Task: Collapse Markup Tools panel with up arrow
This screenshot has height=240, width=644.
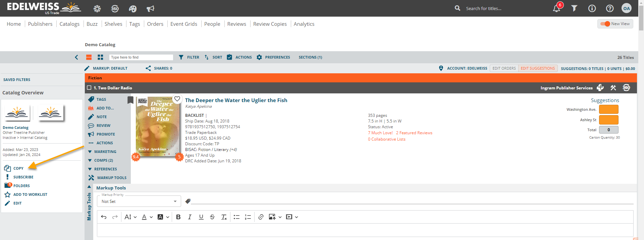Action: [x=89, y=187]
